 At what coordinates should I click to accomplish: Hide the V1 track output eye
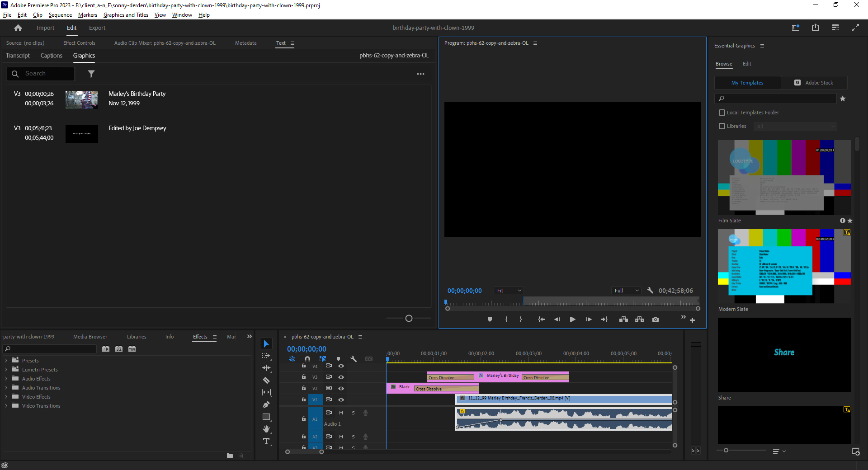(x=341, y=400)
